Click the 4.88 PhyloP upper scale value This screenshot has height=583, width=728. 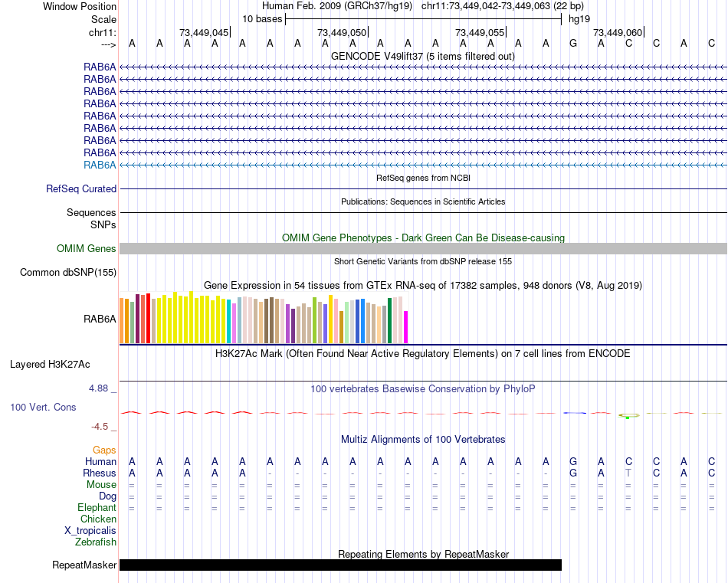pyautogui.click(x=98, y=388)
